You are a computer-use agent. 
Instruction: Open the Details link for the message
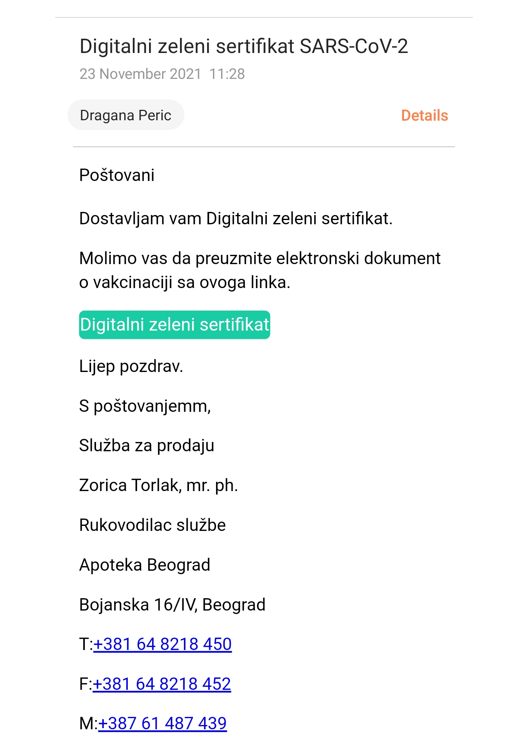click(x=424, y=115)
